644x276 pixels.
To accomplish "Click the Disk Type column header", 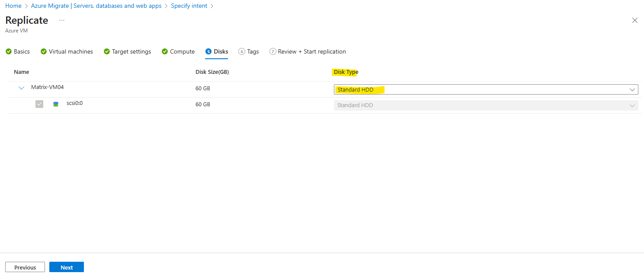I will coord(346,72).
